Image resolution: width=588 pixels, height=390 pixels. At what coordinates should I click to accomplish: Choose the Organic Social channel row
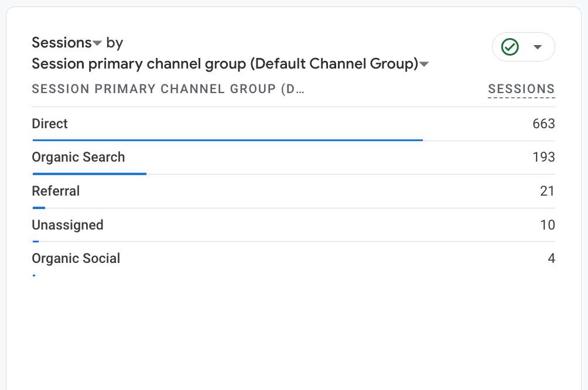(x=76, y=258)
